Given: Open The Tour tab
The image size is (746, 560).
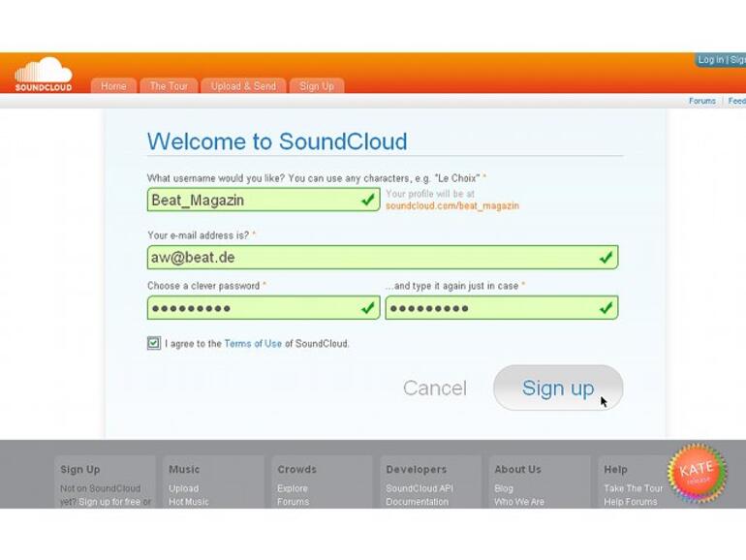Looking at the screenshot, I should (169, 86).
